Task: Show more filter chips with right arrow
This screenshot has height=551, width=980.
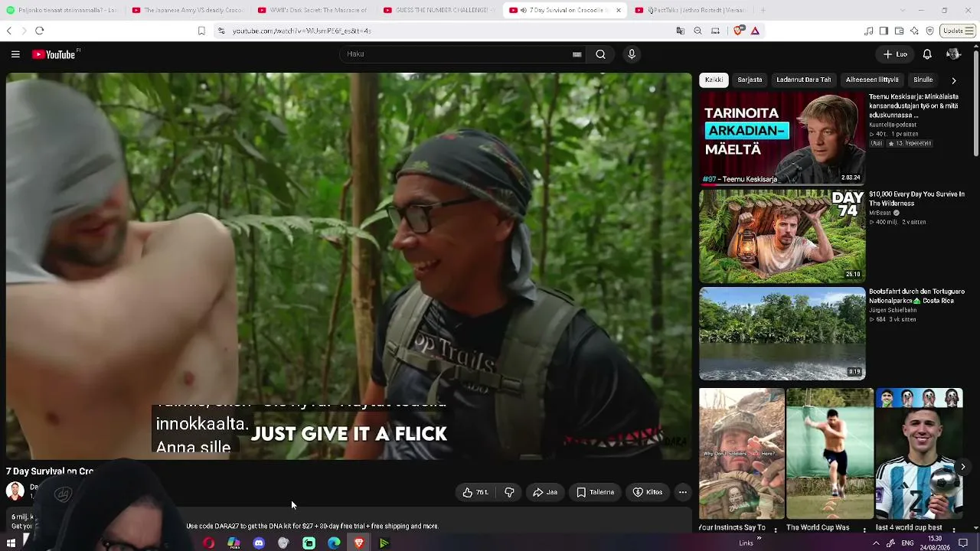Action: pos(954,80)
